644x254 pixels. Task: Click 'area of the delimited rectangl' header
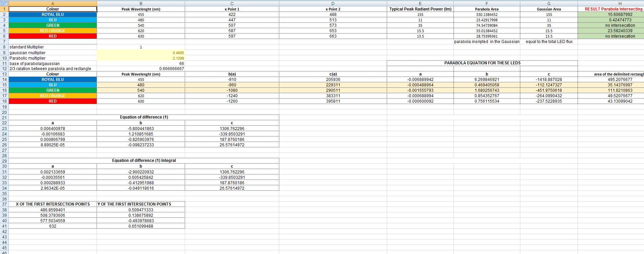(611, 74)
